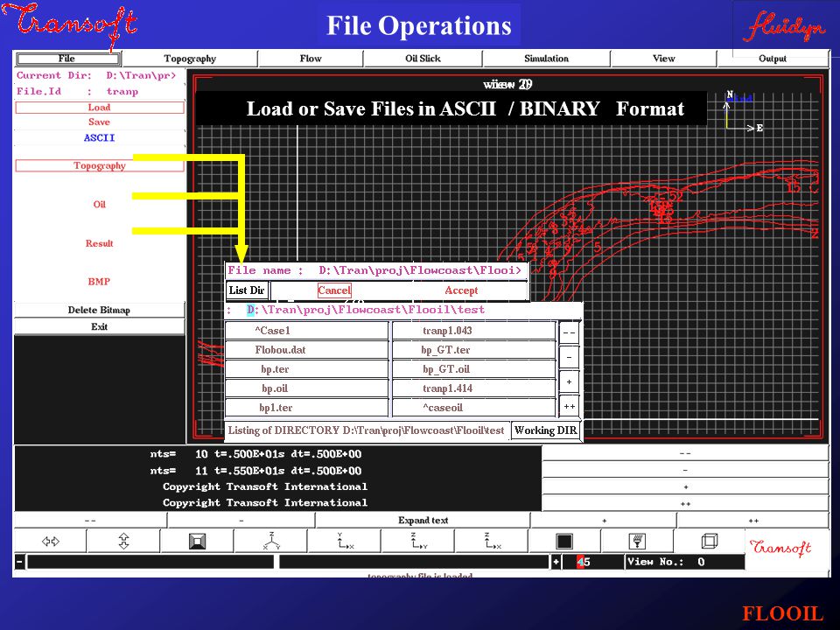This screenshot has height=630, width=840.
Task: Select the tranp1.414 file
Action: coord(474,388)
